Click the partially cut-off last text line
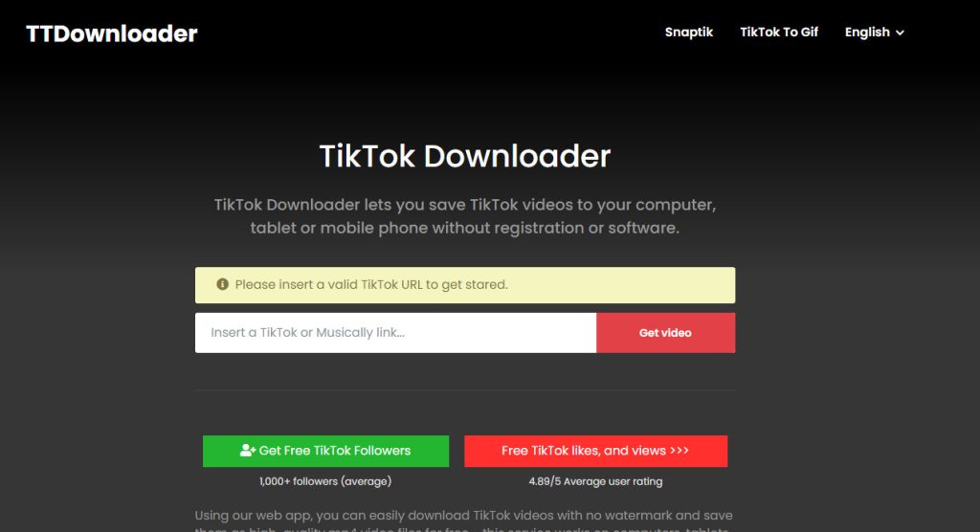The image size is (980, 532). point(462,529)
